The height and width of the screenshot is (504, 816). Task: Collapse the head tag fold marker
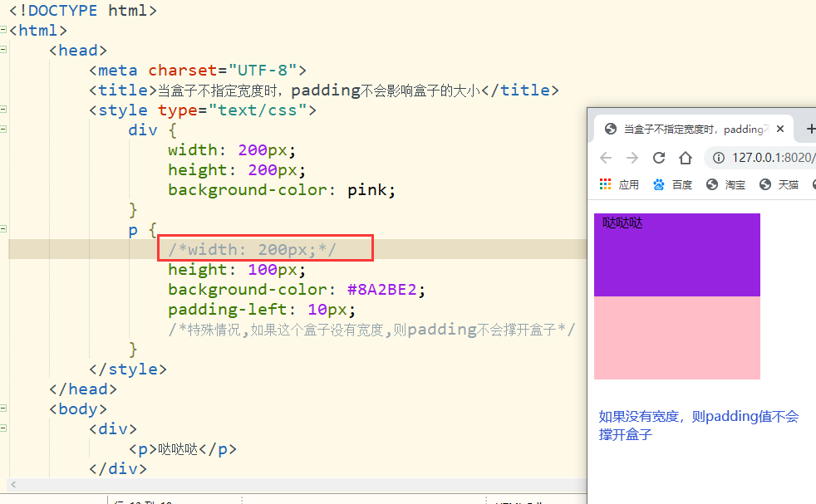(x=3, y=50)
